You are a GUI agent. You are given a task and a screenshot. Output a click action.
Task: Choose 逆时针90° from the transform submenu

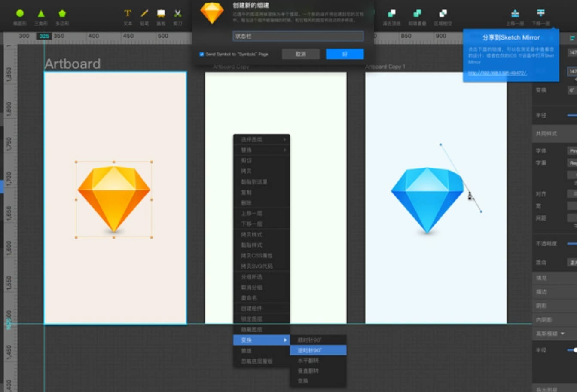click(318, 350)
